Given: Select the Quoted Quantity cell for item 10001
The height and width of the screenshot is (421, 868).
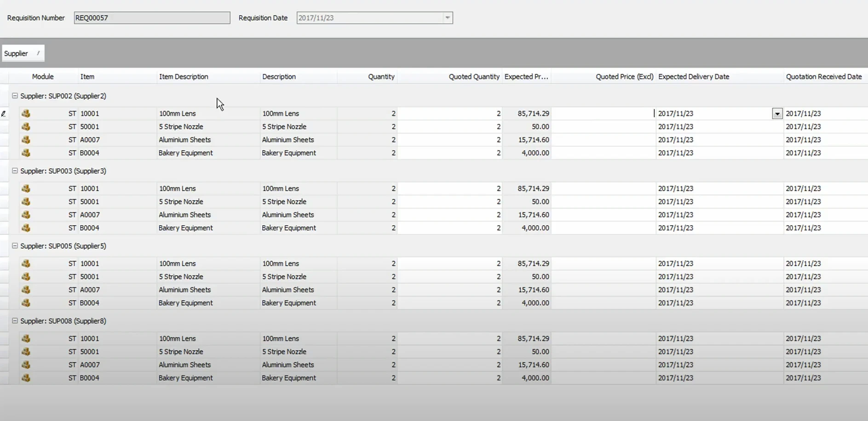Looking at the screenshot, I should click(450, 113).
